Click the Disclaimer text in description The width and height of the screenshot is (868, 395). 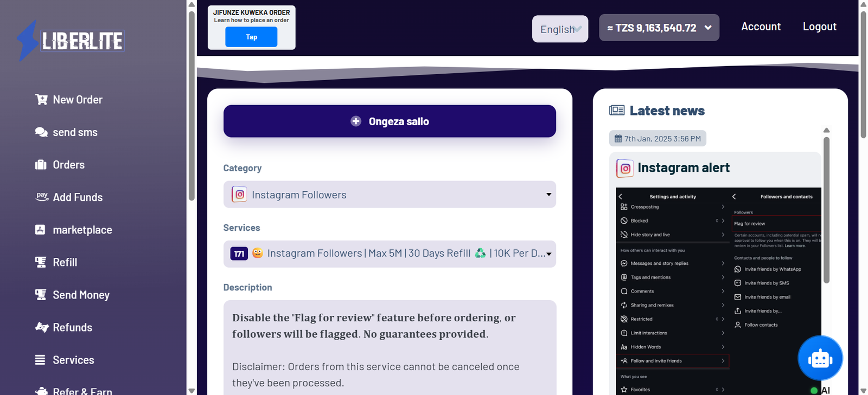tap(375, 374)
